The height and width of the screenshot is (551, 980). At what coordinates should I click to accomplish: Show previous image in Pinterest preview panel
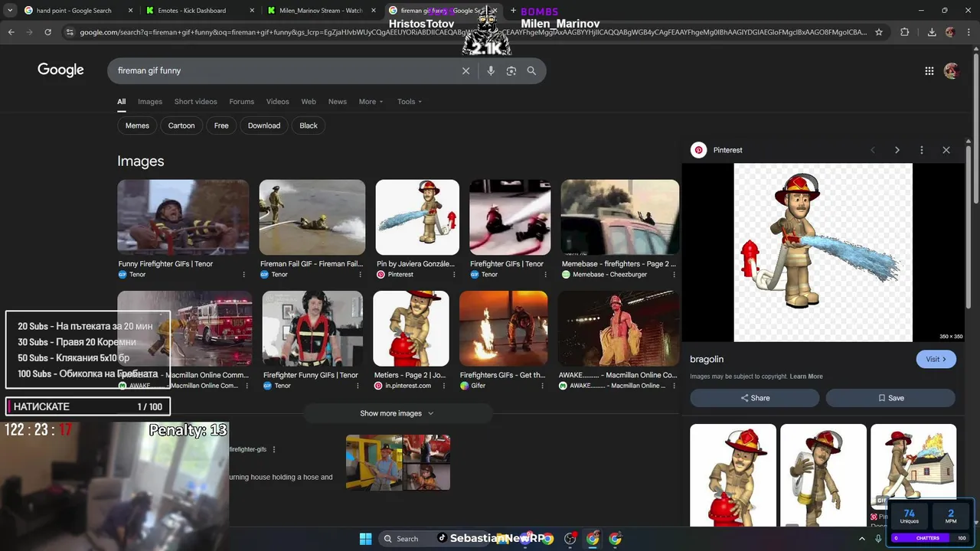(x=873, y=150)
